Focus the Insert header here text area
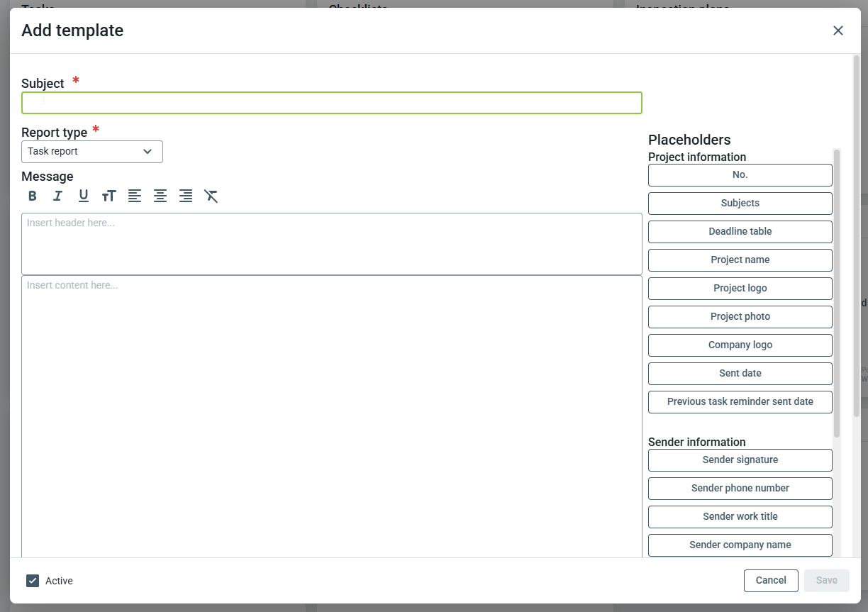 point(332,244)
